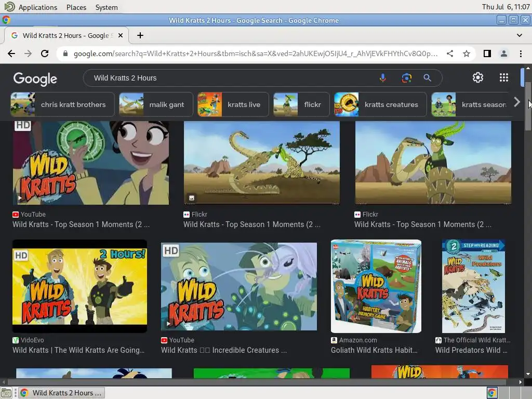Open Google quick settings gear
532x399 pixels.
point(478,78)
